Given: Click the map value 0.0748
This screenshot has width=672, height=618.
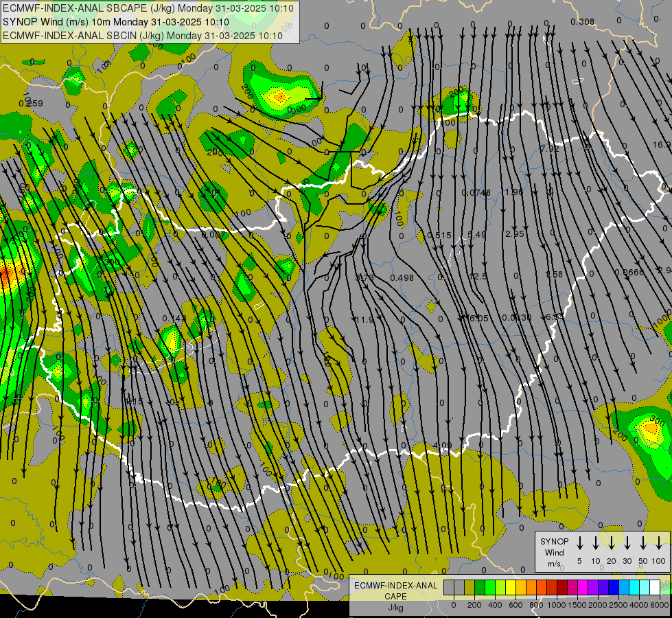Looking at the screenshot, I should [x=476, y=193].
